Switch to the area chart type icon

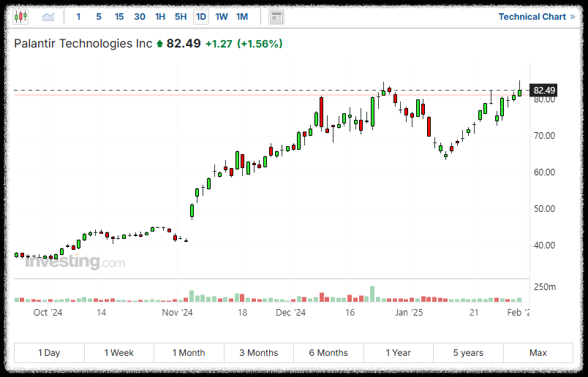point(48,17)
